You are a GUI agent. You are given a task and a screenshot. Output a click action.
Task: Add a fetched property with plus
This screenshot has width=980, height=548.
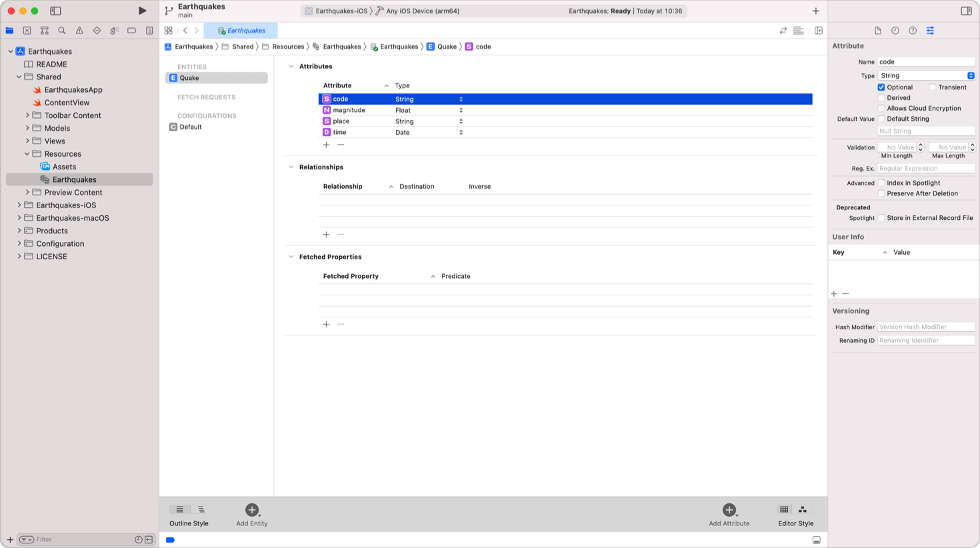coord(326,325)
